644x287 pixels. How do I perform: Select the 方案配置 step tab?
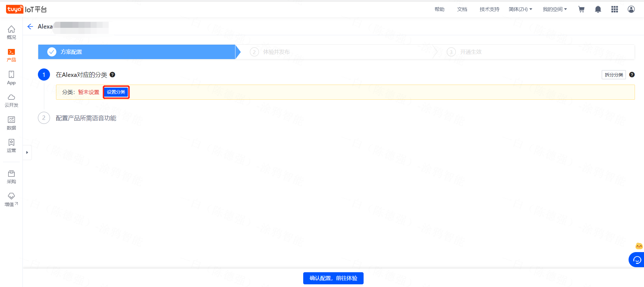(x=137, y=52)
